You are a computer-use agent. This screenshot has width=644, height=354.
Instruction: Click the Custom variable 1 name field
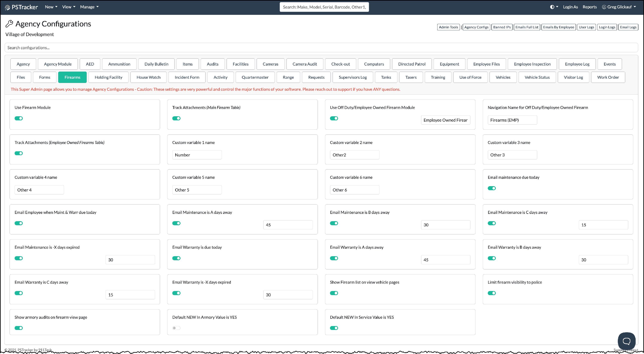197,155
